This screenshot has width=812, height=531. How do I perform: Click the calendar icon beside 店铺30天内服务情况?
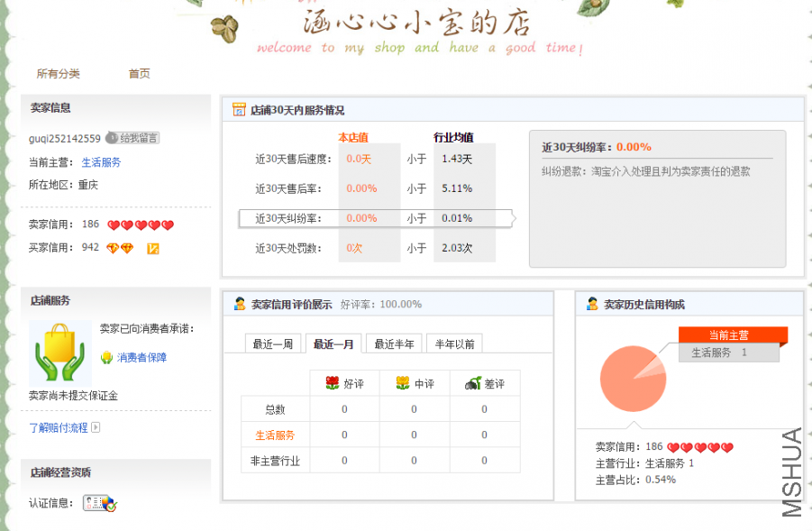(x=239, y=109)
